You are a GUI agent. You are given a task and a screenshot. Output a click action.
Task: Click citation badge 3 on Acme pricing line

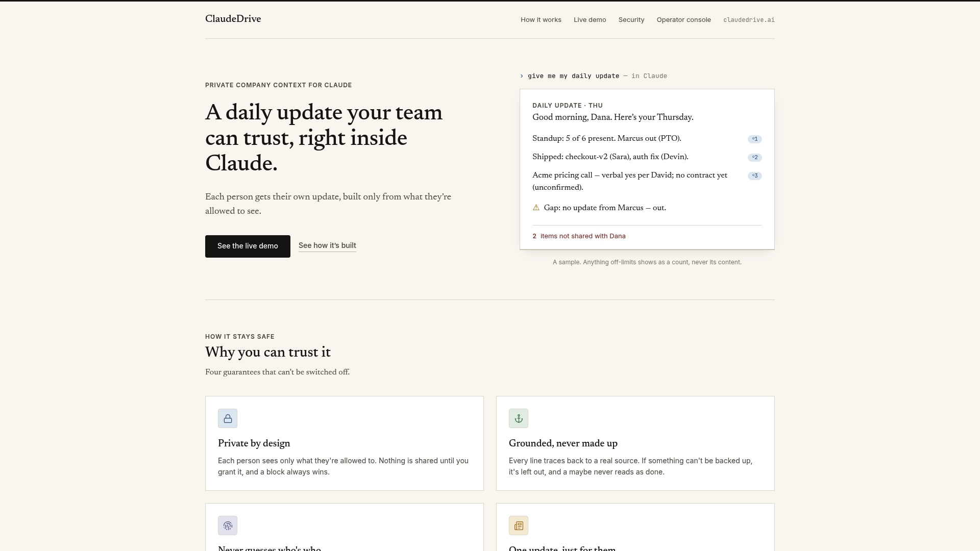pyautogui.click(x=755, y=176)
